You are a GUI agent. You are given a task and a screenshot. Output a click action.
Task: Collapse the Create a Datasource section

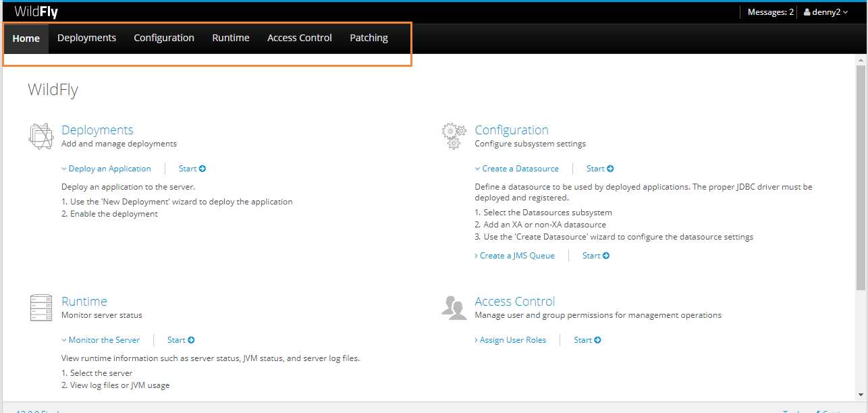[x=517, y=169]
